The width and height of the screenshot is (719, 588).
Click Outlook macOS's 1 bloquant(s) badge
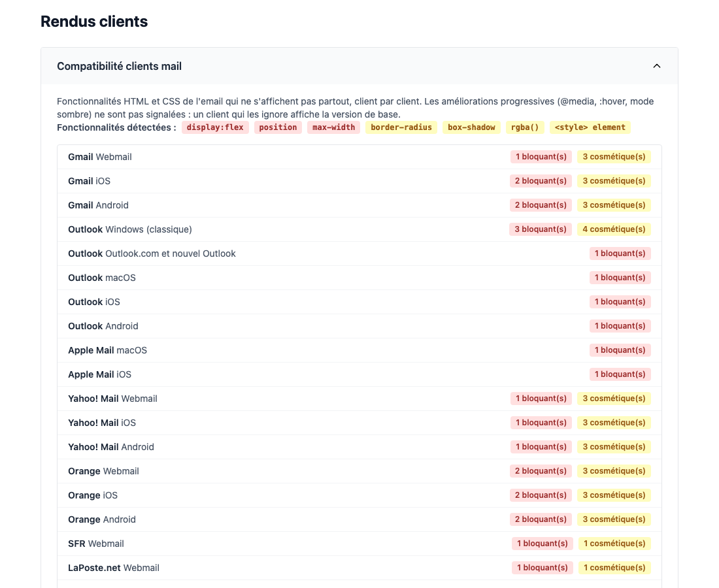point(620,278)
